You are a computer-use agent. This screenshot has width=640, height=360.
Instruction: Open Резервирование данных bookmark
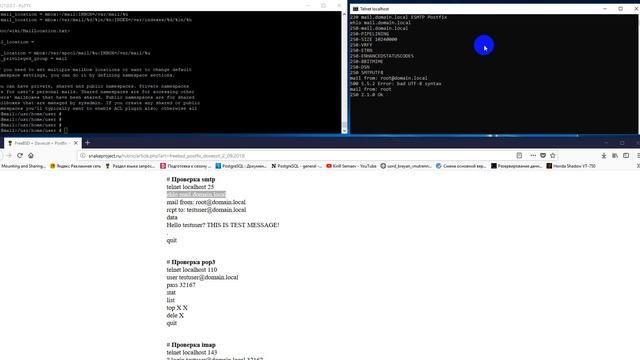(516, 166)
